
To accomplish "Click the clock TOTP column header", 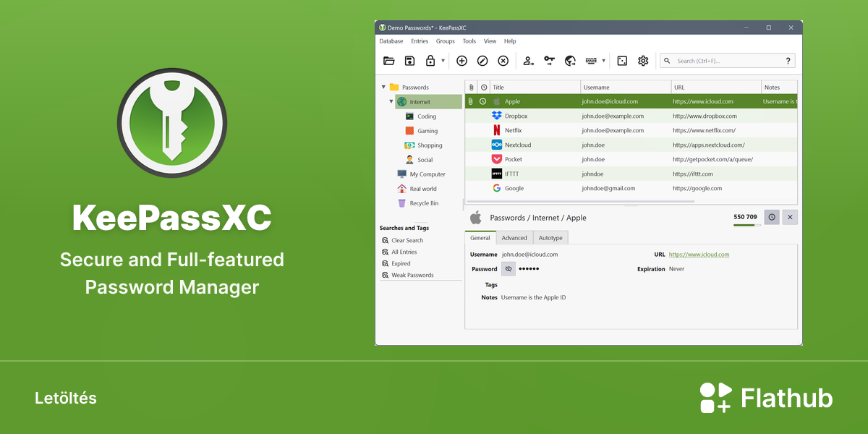I will (483, 88).
